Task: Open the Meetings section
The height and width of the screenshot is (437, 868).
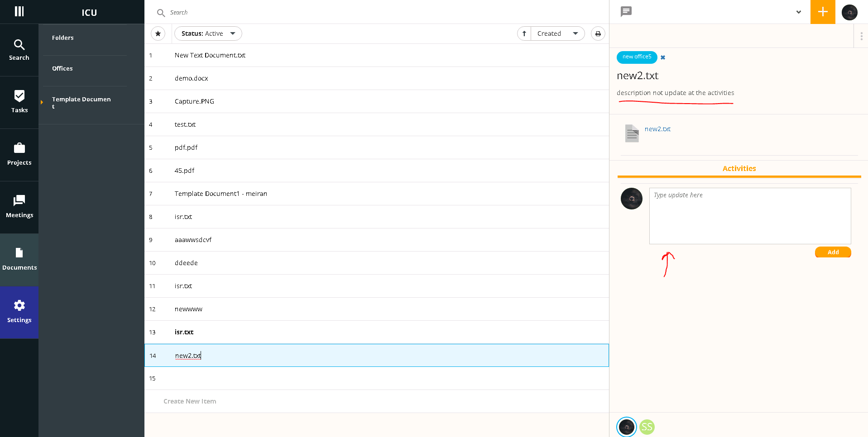Action: (19, 207)
